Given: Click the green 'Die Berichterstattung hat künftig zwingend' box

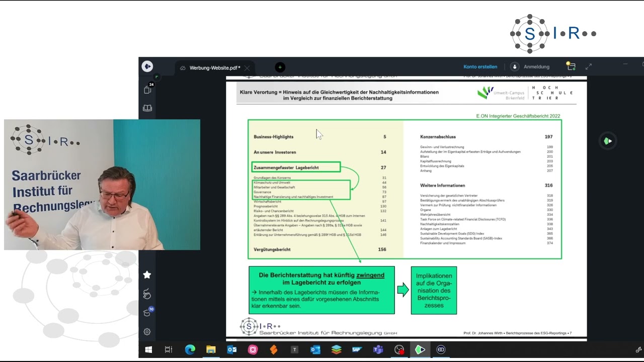Looking at the screenshot, I should click(321, 290).
